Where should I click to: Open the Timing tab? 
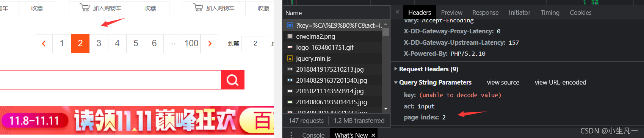[550, 13]
